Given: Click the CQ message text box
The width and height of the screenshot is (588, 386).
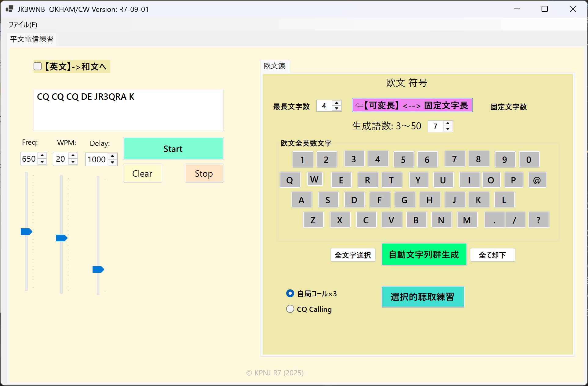Looking at the screenshot, I should click(x=128, y=110).
